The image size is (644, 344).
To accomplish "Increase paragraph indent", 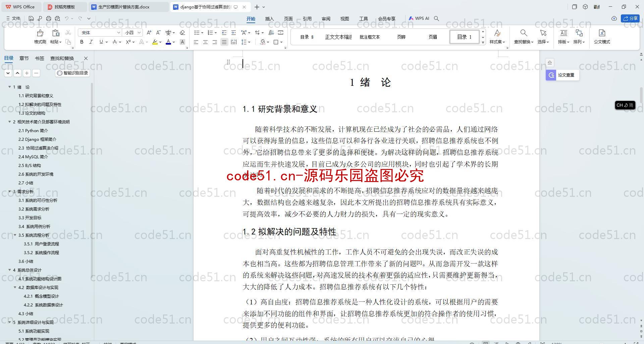I will [233, 33].
